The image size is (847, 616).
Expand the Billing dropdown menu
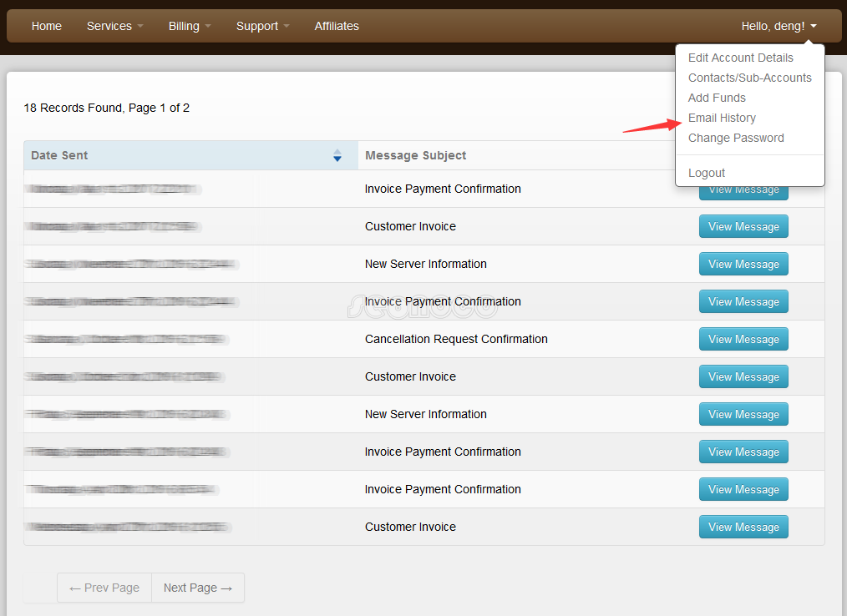(189, 26)
